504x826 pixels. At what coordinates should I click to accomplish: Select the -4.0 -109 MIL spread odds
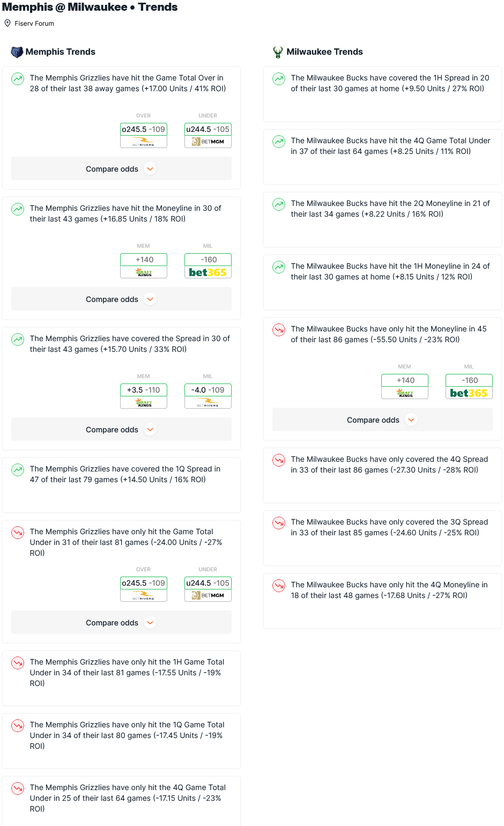[x=208, y=390]
